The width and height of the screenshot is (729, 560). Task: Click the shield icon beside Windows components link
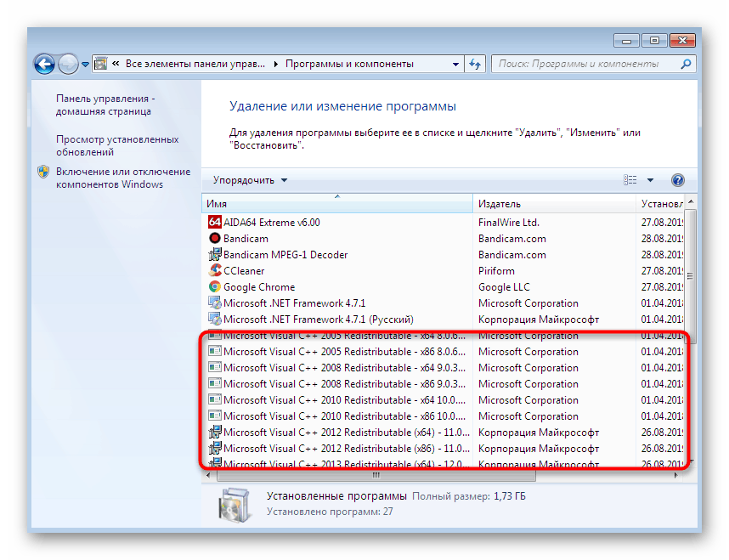click(x=43, y=172)
